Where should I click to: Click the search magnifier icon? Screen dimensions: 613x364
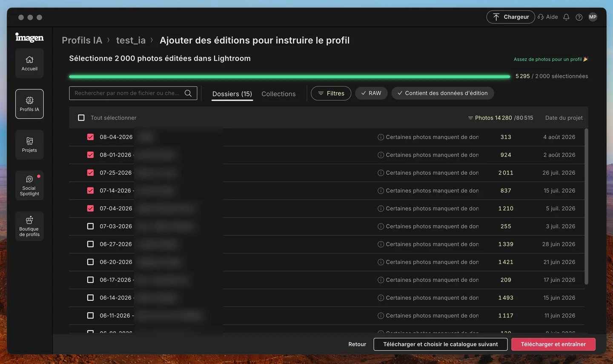pos(188,93)
